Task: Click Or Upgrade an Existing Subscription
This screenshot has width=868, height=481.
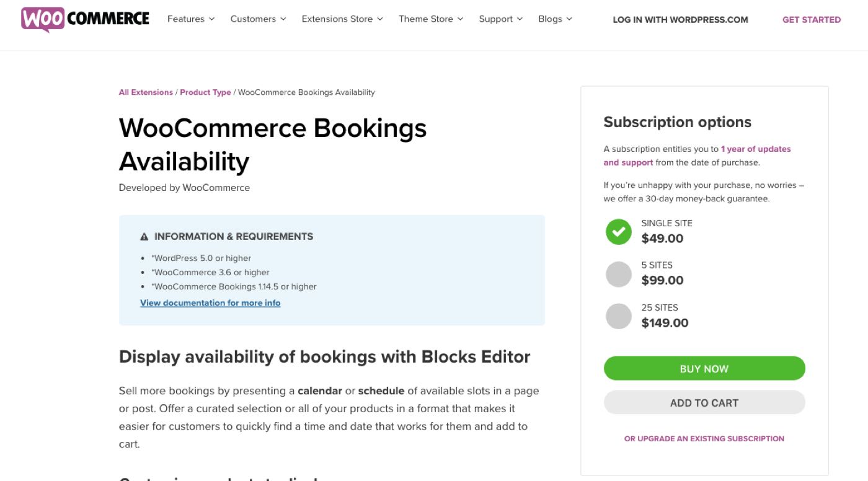Action: pos(704,439)
